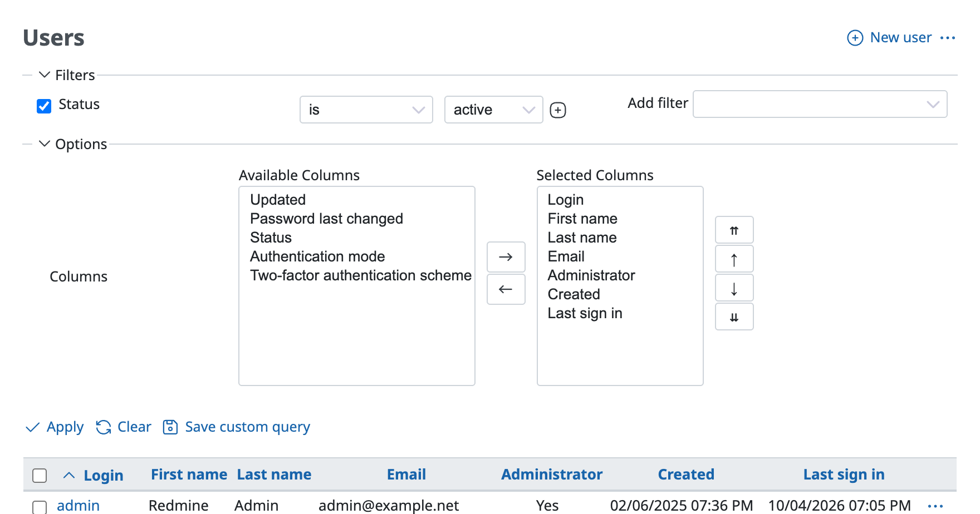The height and width of the screenshot is (514, 980).
Task: Open actions ellipsis for admin row
Action: (935, 506)
